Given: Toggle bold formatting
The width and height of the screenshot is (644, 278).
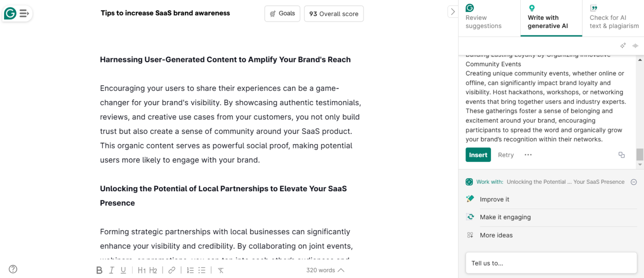Looking at the screenshot, I should 99,270.
